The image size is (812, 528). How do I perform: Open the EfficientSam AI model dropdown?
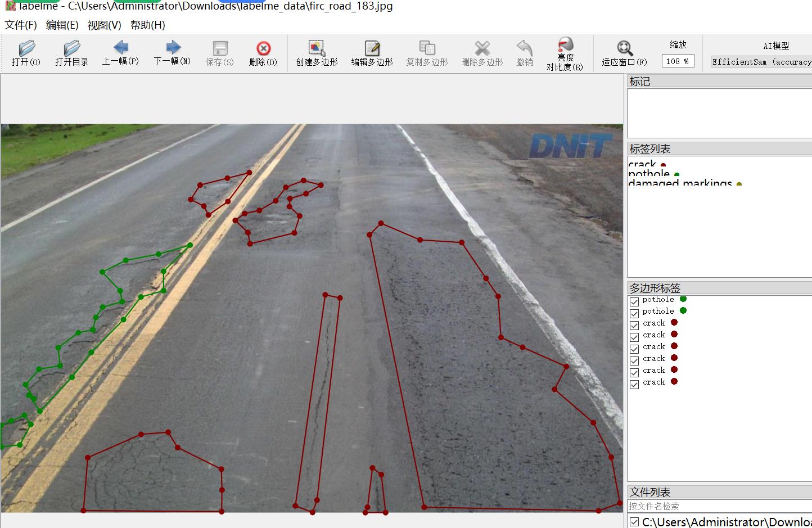761,62
